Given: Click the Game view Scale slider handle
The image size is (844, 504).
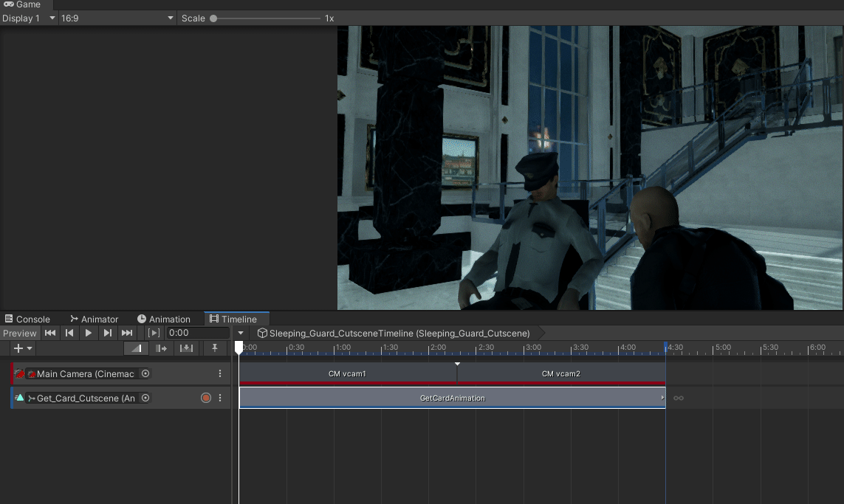Looking at the screenshot, I should (x=213, y=18).
